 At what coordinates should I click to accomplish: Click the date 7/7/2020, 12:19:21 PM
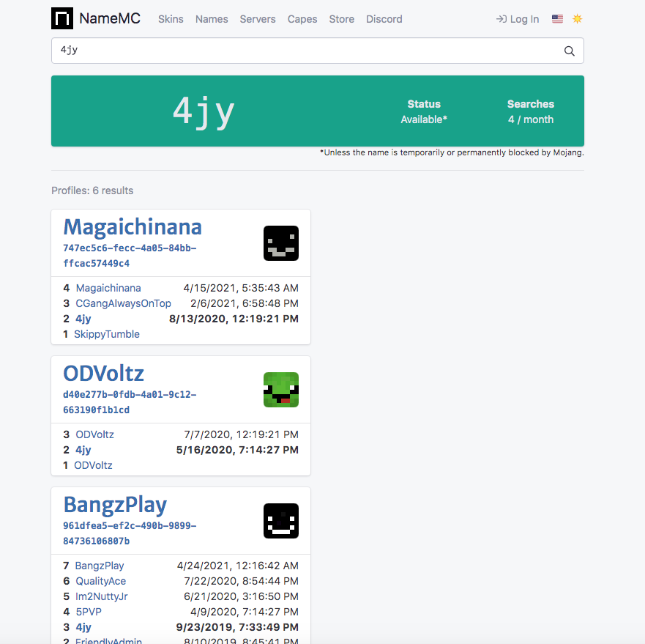pos(241,434)
